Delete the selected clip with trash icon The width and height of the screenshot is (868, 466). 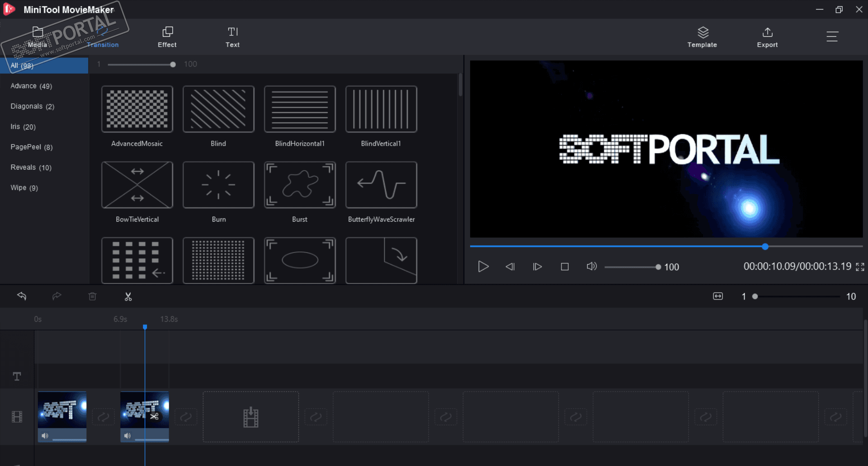(x=92, y=296)
